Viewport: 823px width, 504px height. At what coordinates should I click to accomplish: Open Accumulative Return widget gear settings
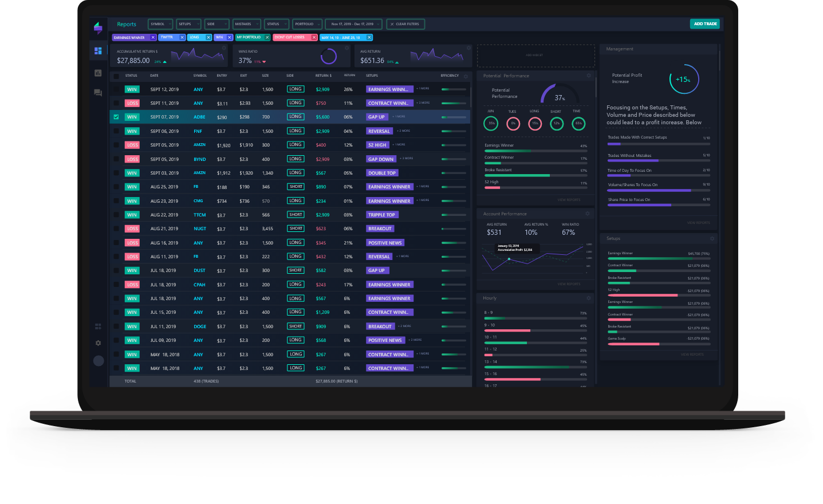225,48
